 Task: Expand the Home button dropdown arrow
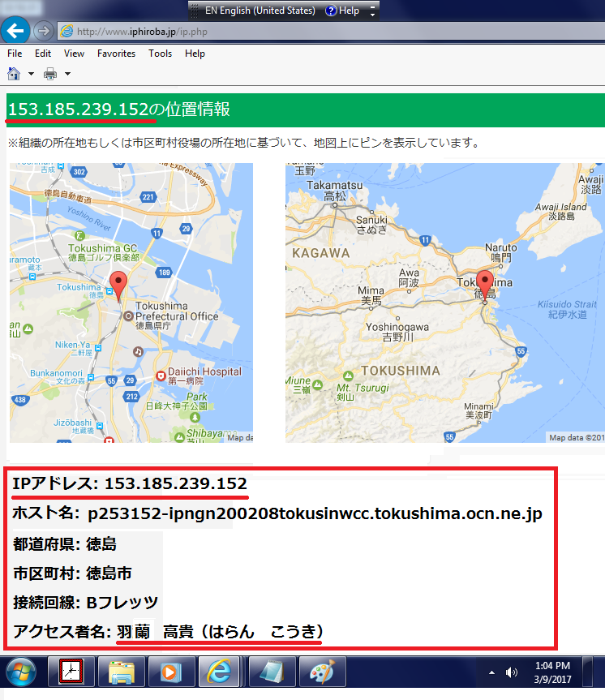click(x=31, y=74)
